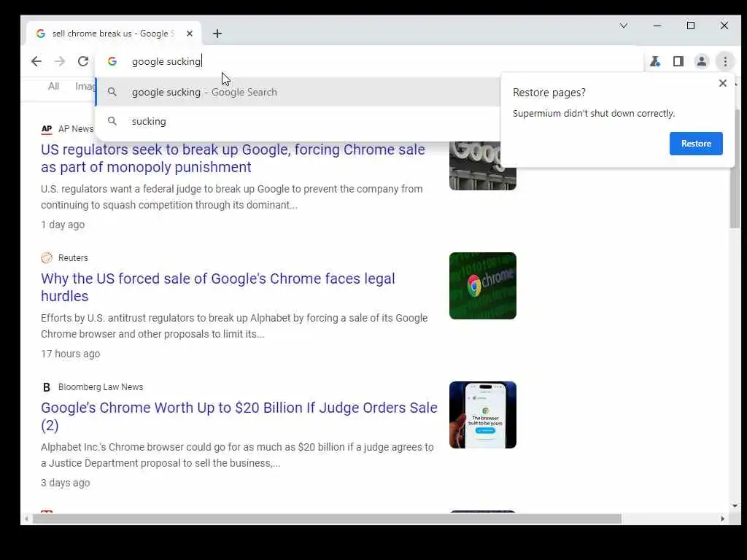Click the scroll right arrow
747x560 pixels.
(x=723, y=519)
